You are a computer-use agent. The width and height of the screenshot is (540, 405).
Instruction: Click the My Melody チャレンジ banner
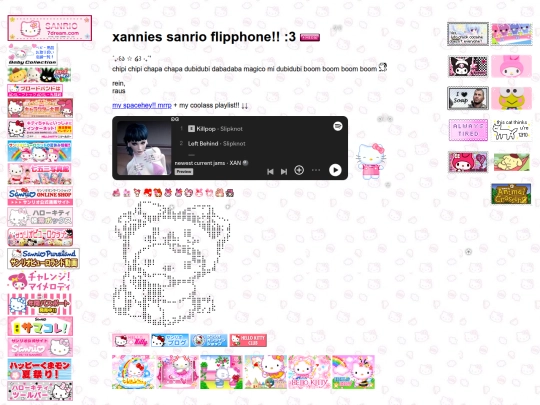(40, 281)
